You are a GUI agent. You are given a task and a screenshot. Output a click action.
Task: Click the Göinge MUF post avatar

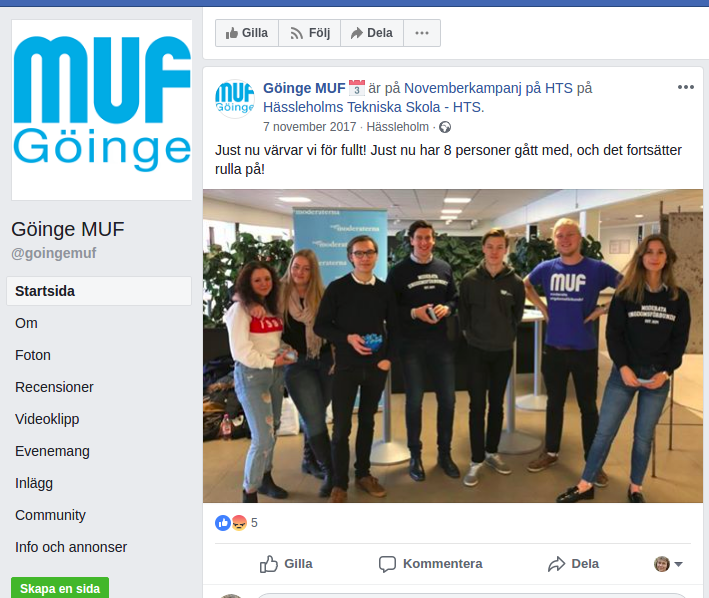point(235,99)
